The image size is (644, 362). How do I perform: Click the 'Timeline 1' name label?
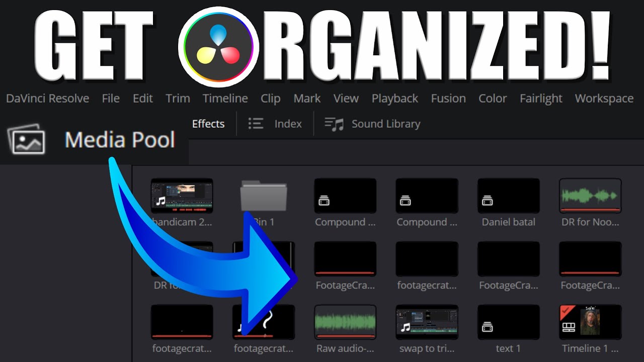point(590,348)
